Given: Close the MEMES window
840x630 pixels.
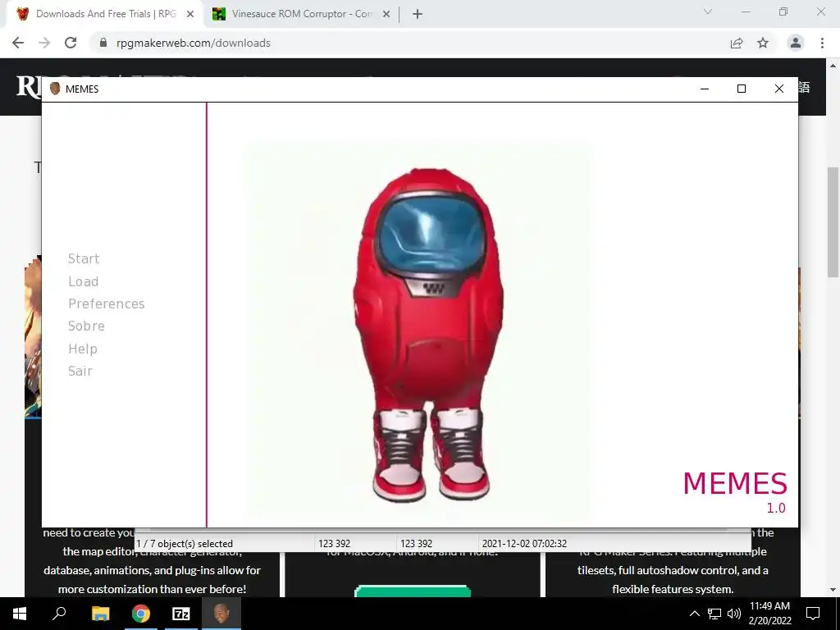Looking at the screenshot, I should point(779,89).
